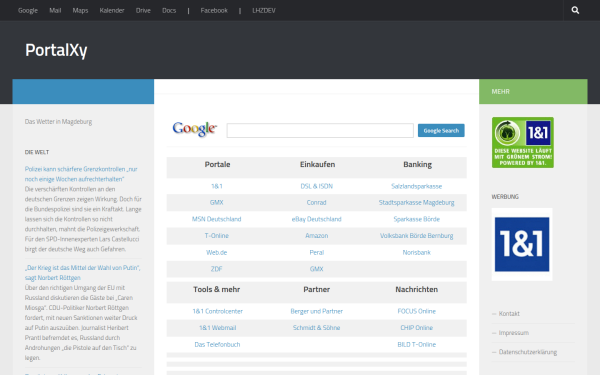Screen dimensions: 600x375
Task: Open Das Telefonbuch link
Action: click(x=217, y=344)
